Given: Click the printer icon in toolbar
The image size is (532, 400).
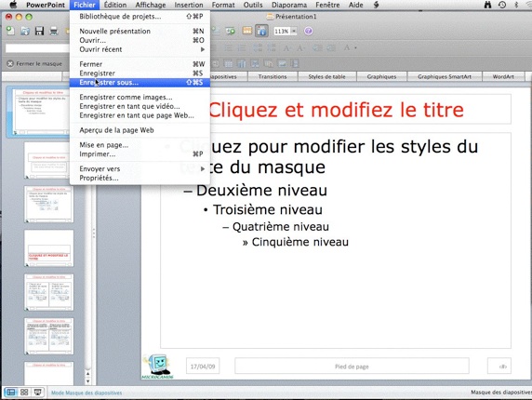Looking at the screenshot, I should point(54,32).
